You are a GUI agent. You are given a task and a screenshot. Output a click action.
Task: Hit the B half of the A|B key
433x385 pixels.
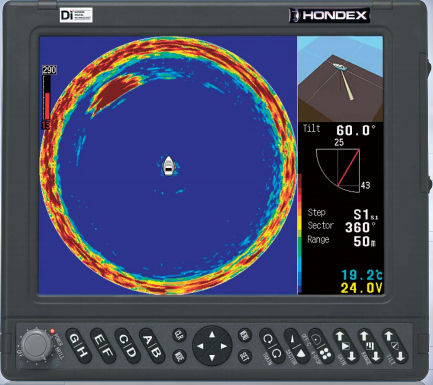coord(157,352)
